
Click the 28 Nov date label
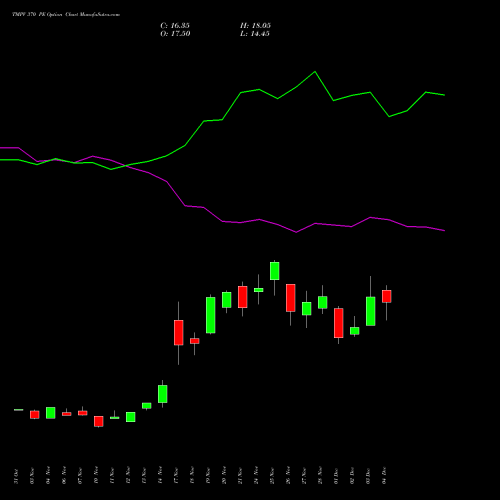tap(320, 476)
